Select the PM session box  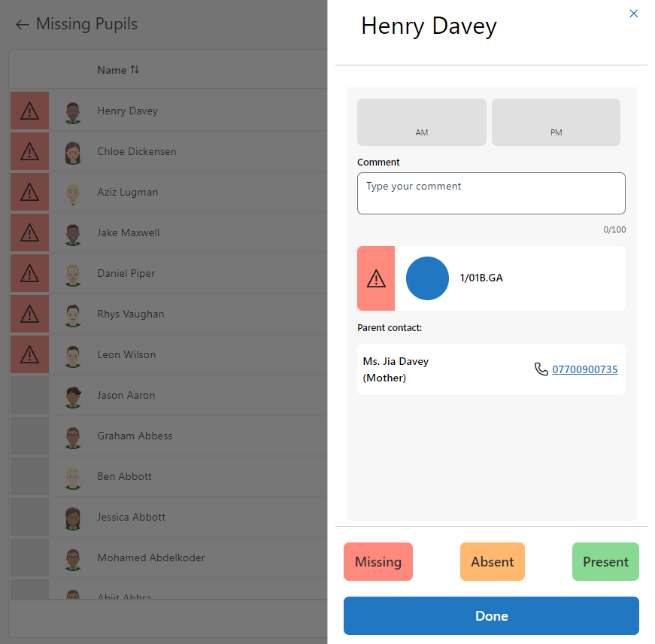coord(556,122)
